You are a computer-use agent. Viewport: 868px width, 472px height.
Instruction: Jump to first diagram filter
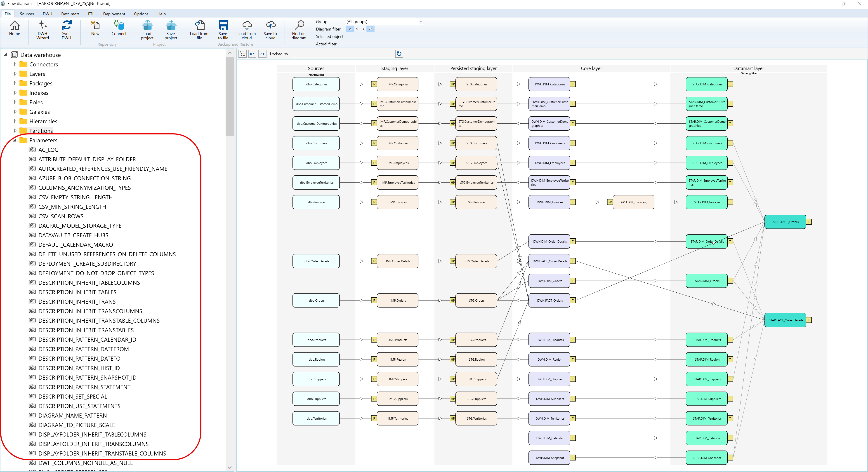point(350,29)
